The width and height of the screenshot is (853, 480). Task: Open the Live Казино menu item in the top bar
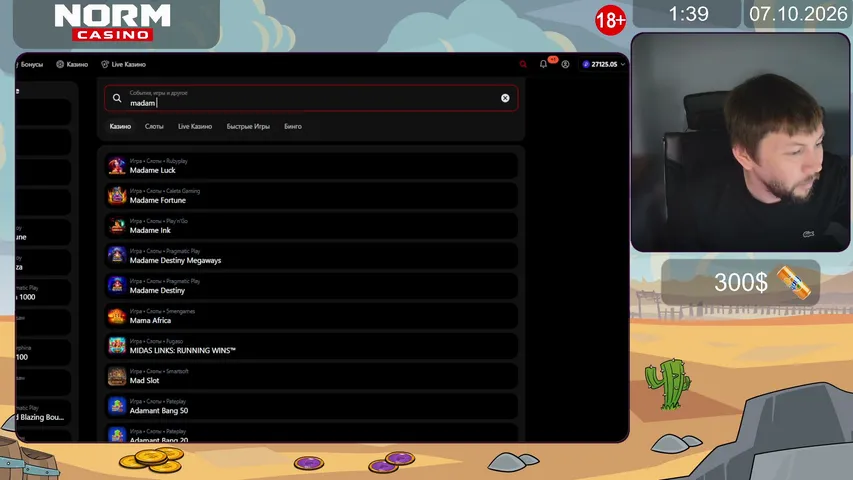tap(123, 64)
